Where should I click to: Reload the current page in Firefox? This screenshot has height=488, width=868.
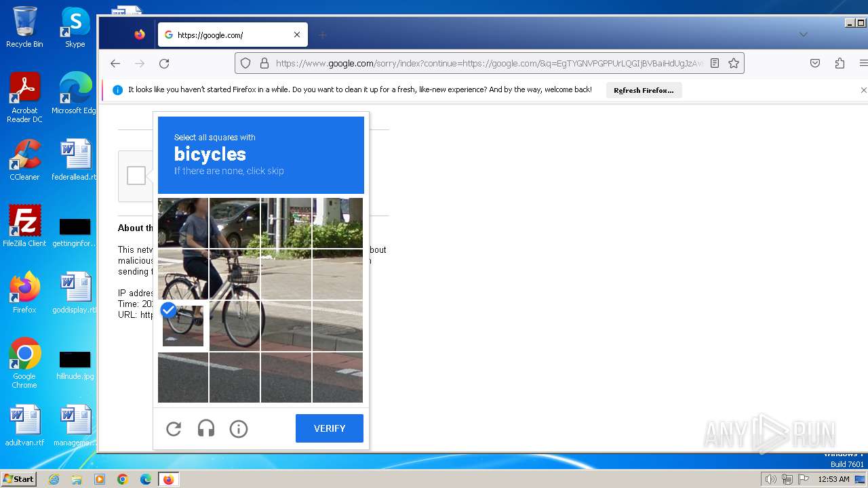coord(164,63)
